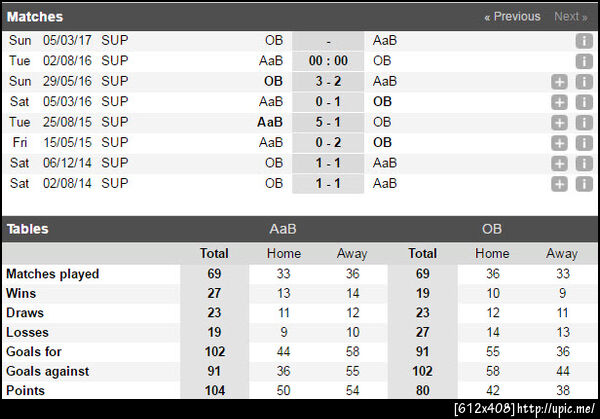
Task: Open info icon for 05/03/17 match
Action: [x=584, y=41]
